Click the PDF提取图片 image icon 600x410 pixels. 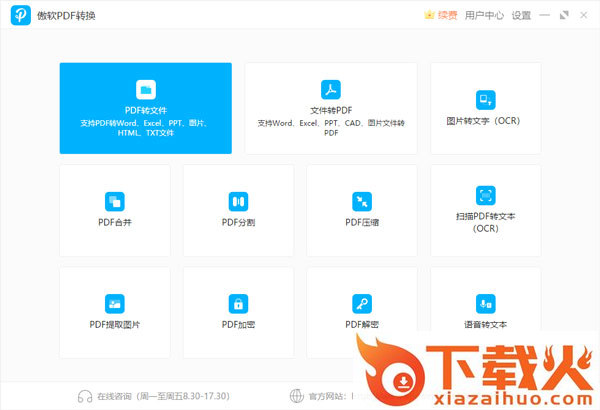point(114,304)
